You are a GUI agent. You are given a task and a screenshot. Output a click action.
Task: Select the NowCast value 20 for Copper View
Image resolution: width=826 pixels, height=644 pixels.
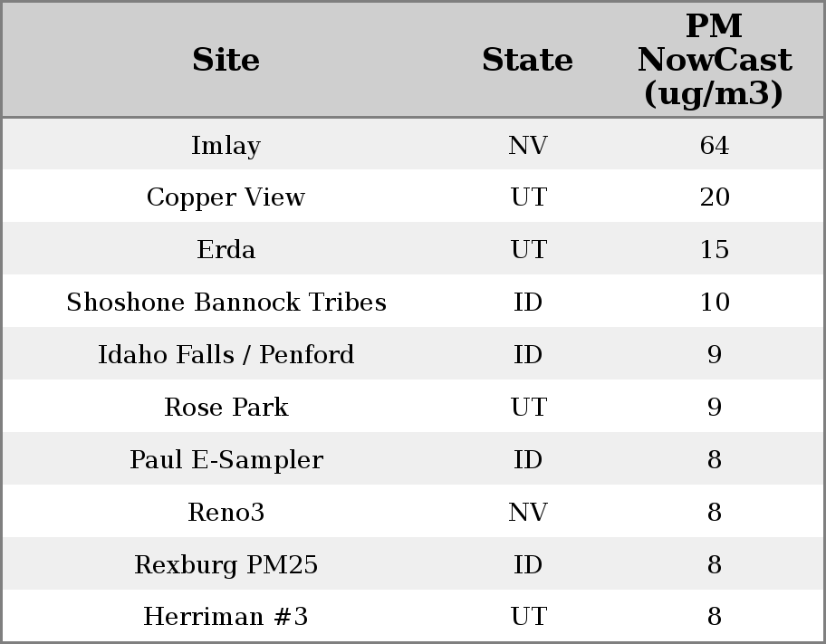714,197
